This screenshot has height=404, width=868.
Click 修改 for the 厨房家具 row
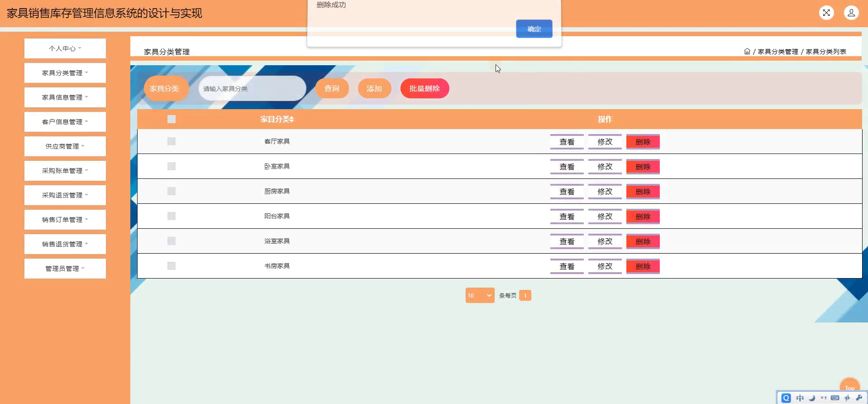click(x=605, y=192)
